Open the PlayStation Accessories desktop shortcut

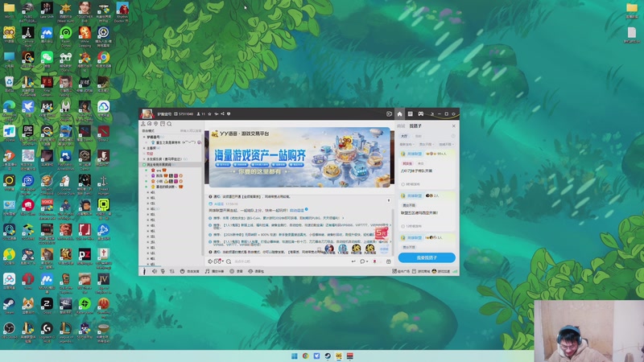coord(66,158)
